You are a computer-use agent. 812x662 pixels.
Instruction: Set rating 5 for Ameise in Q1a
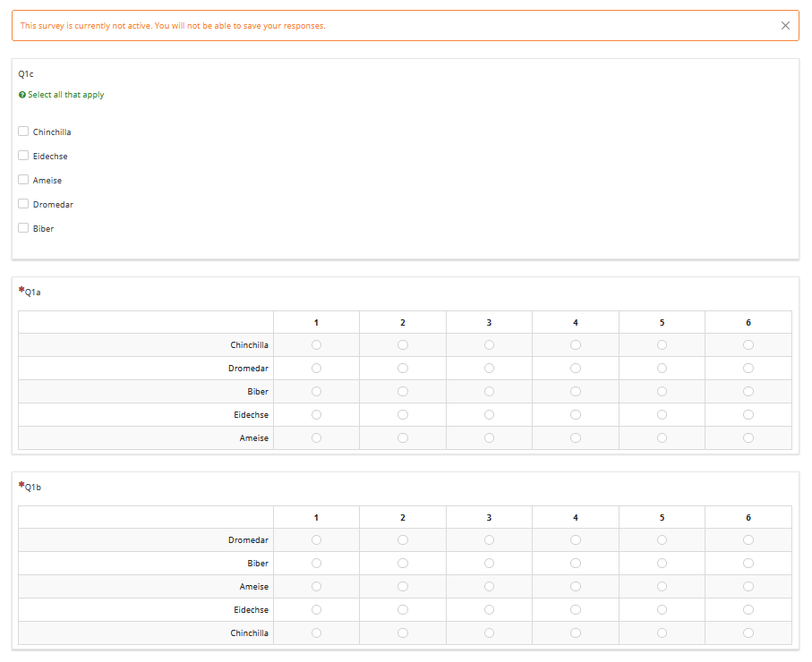point(662,438)
